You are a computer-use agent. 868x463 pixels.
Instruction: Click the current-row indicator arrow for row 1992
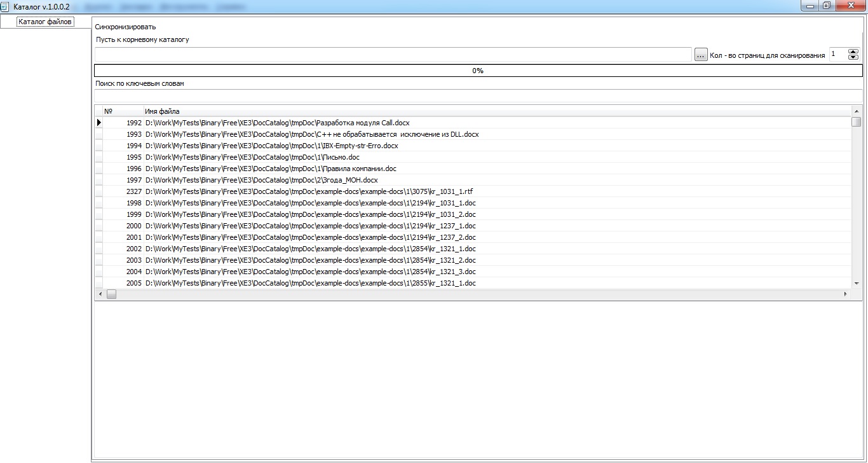pyautogui.click(x=98, y=123)
